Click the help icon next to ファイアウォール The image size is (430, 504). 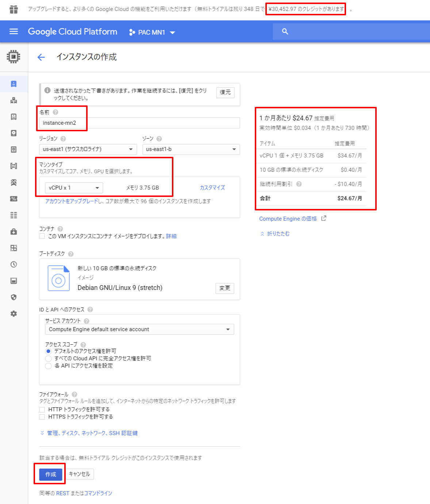click(74, 394)
